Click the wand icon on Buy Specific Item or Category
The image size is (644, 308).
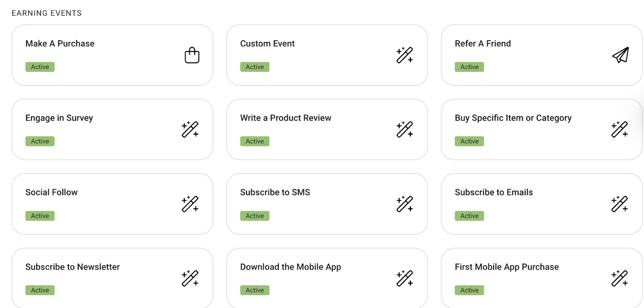tap(619, 129)
